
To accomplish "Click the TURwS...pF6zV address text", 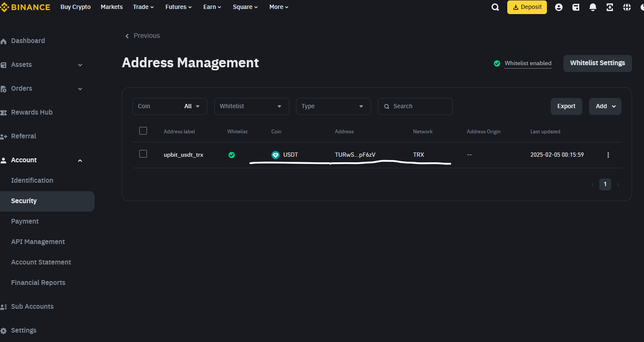I will point(355,155).
